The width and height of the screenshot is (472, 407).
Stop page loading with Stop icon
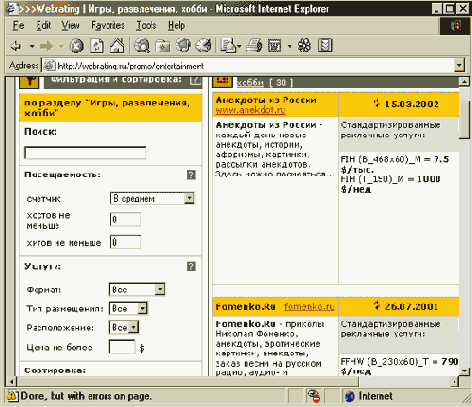[77, 46]
